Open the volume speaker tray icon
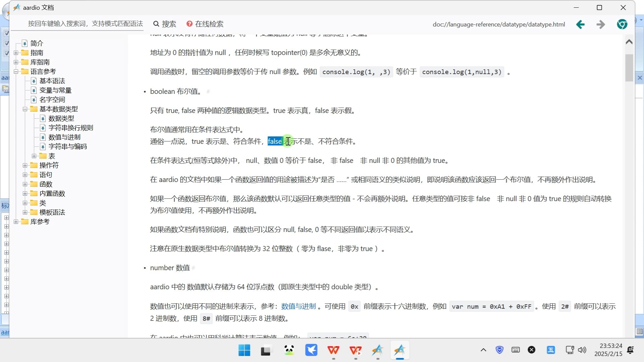This screenshot has height=362, width=644. (x=582, y=350)
